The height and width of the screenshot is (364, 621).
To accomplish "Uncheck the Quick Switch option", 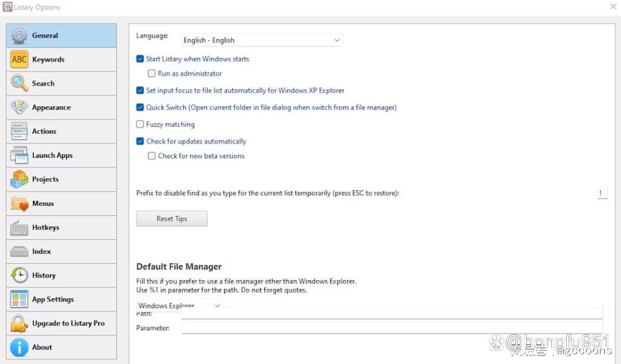I will [x=140, y=108].
